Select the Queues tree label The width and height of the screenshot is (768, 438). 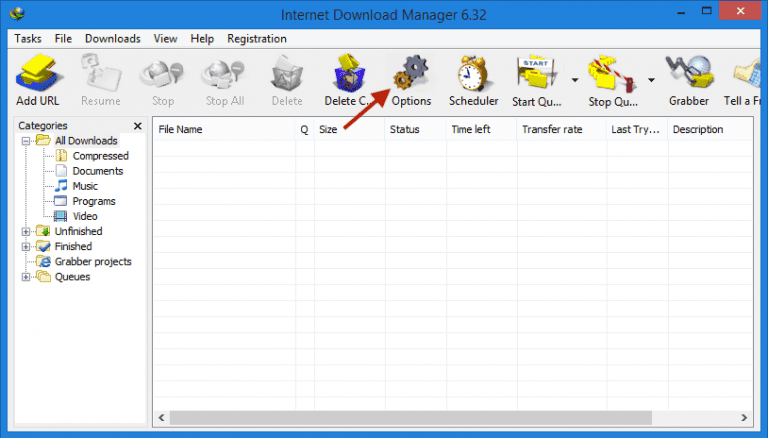[x=72, y=277]
